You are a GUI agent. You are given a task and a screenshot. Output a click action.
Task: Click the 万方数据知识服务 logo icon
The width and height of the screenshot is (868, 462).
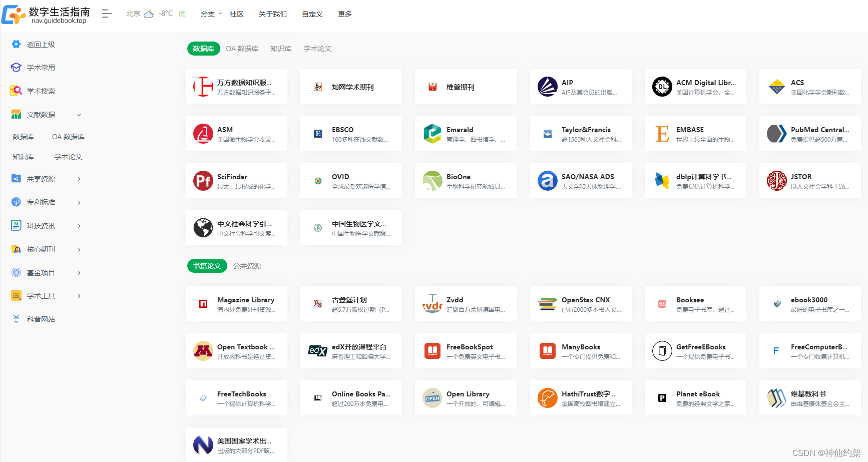coord(203,87)
